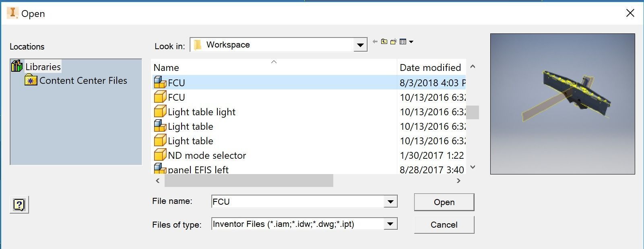Click the view menu list icon
This screenshot has height=249, width=644.
403,41
